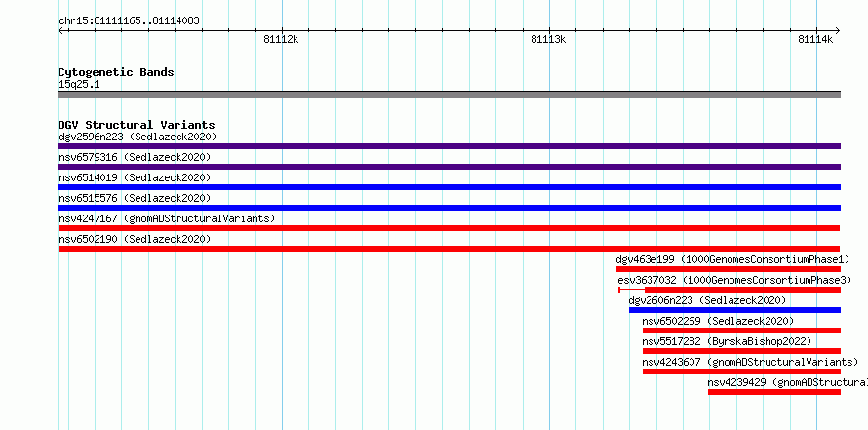Click the DGV Structural Variants track title
868x430 pixels.
point(137,125)
